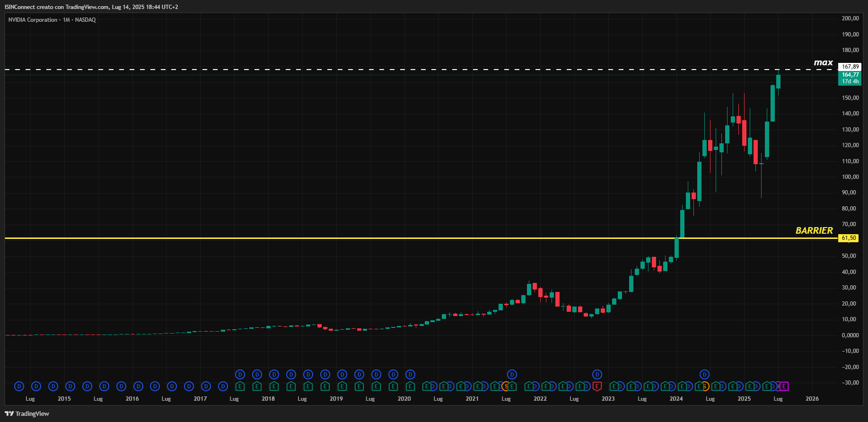868x422 pixels.
Task: Click the white max text label
Action: pos(823,62)
